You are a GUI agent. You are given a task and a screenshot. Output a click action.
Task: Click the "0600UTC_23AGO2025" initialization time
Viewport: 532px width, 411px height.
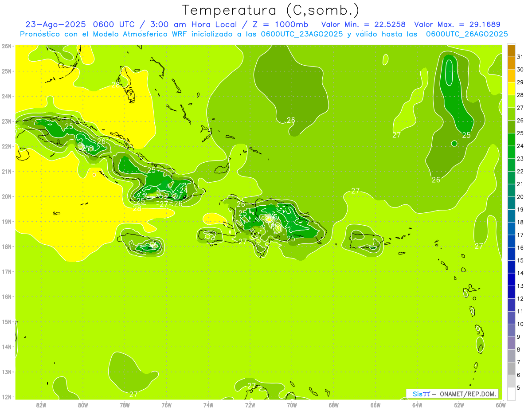point(302,34)
